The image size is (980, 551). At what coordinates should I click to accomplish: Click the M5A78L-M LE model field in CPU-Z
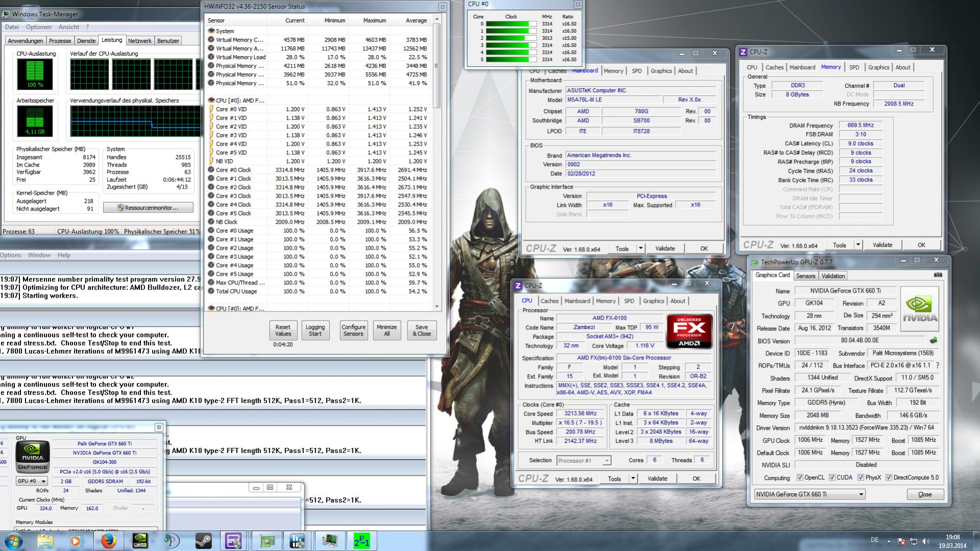[613, 100]
